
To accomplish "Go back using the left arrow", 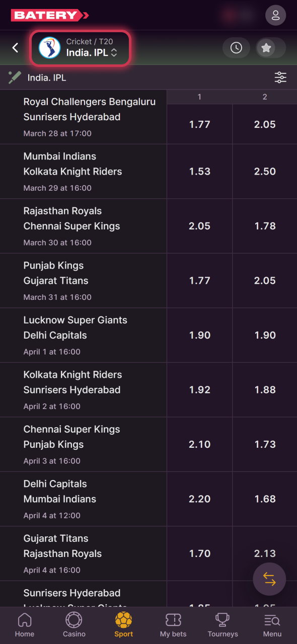I will (x=15, y=48).
